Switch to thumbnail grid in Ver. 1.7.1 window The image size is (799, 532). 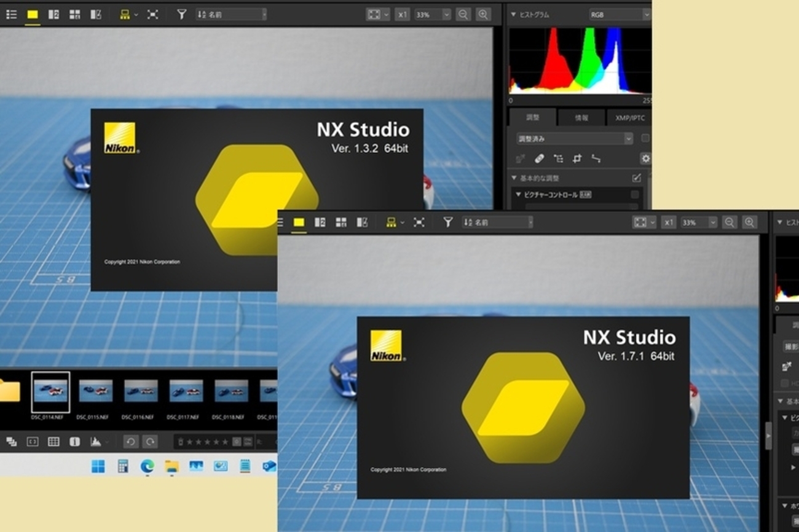(340, 222)
